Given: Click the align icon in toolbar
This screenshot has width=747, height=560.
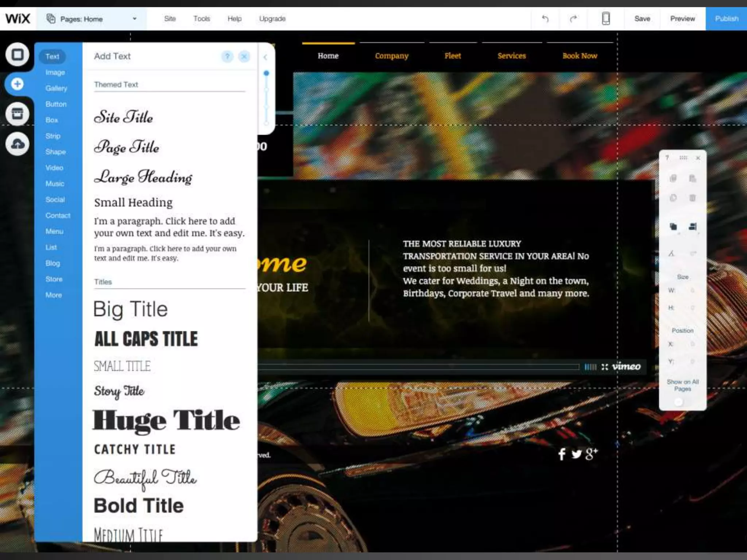Looking at the screenshot, I should coord(692,227).
